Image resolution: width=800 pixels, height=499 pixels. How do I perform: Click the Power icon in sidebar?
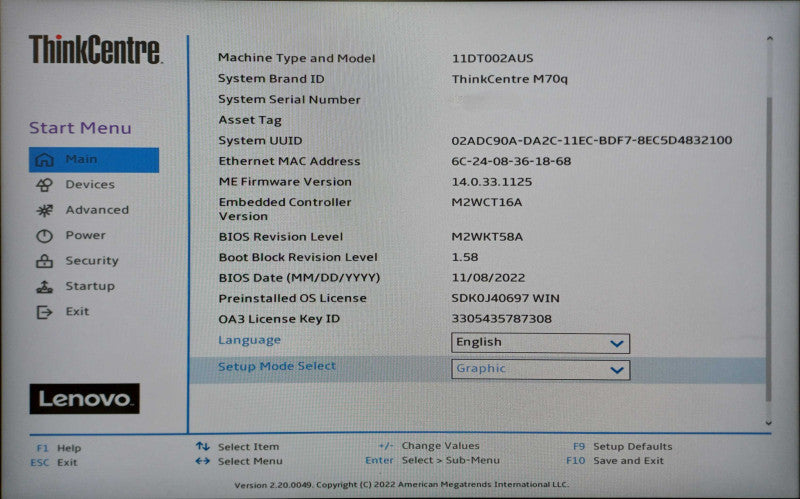tap(44, 236)
